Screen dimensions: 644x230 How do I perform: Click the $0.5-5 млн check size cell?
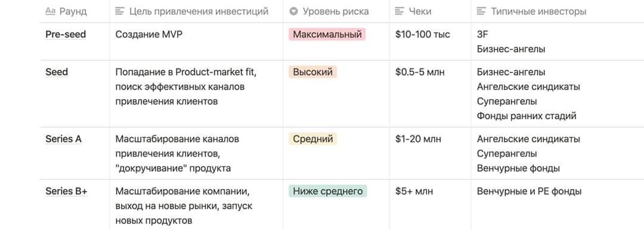point(430,94)
